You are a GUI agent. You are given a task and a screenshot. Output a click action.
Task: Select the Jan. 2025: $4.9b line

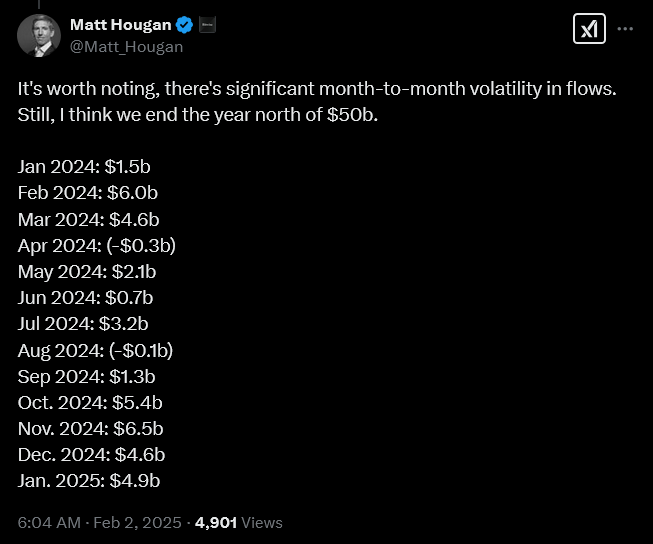click(x=90, y=480)
